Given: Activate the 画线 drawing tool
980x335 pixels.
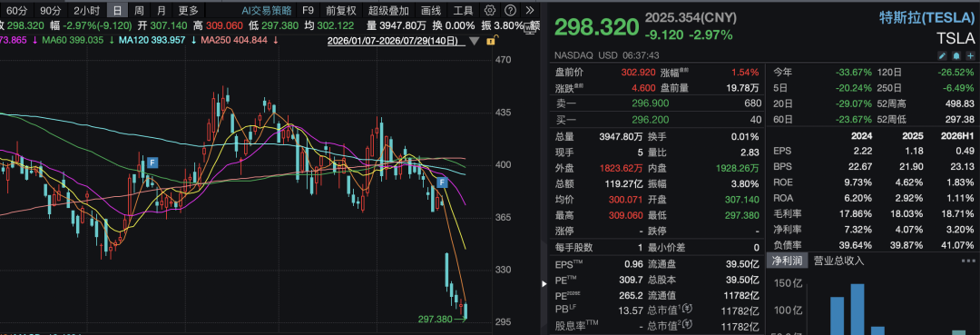Looking at the screenshot, I should pyautogui.click(x=431, y=10).
